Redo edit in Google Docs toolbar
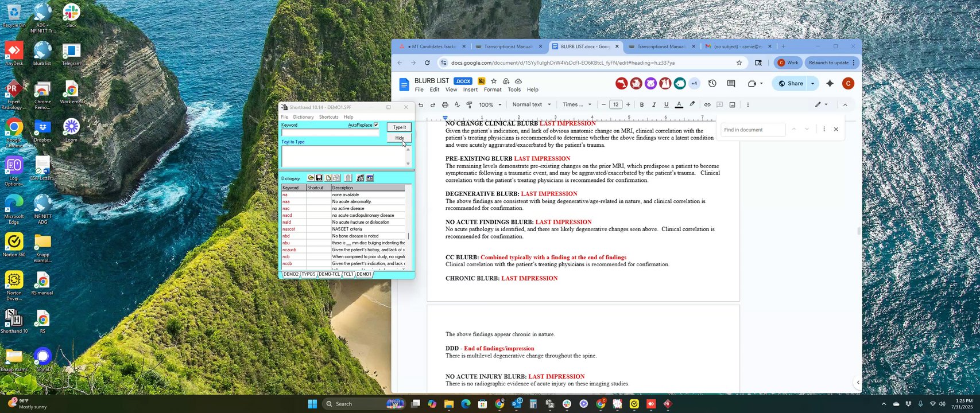 click(433, 105)
